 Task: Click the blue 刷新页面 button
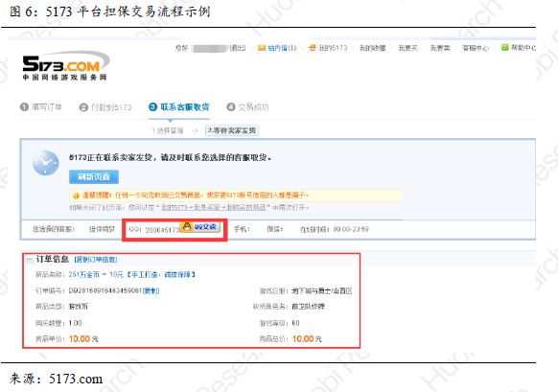pos(94,176)
